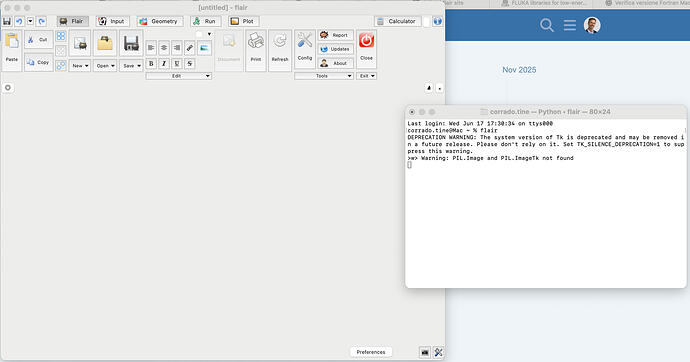The width and height of the screenshot is (690, 362).
Task: Click the bottom-right crossed tools icon
Action: coord(438,352)
